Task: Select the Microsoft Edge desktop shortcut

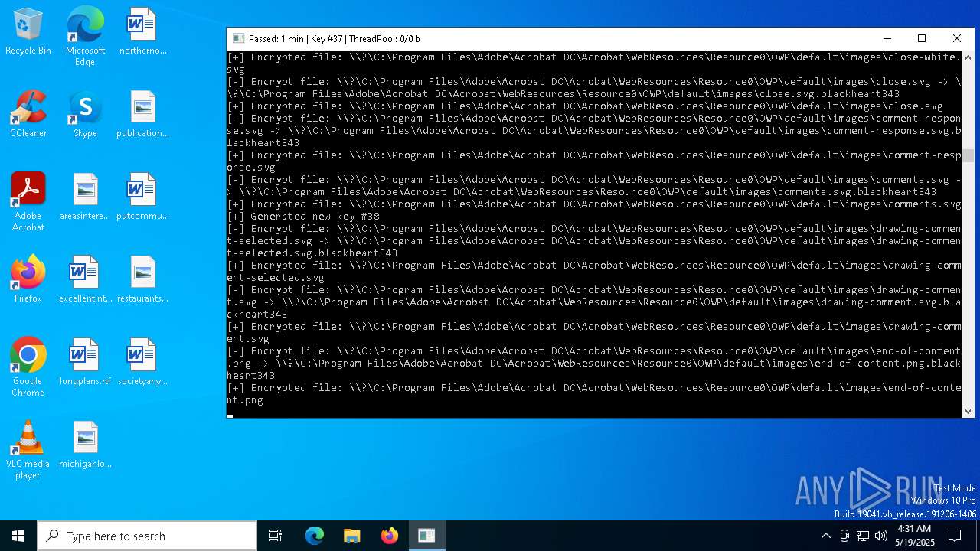Action: pos(85,37)
